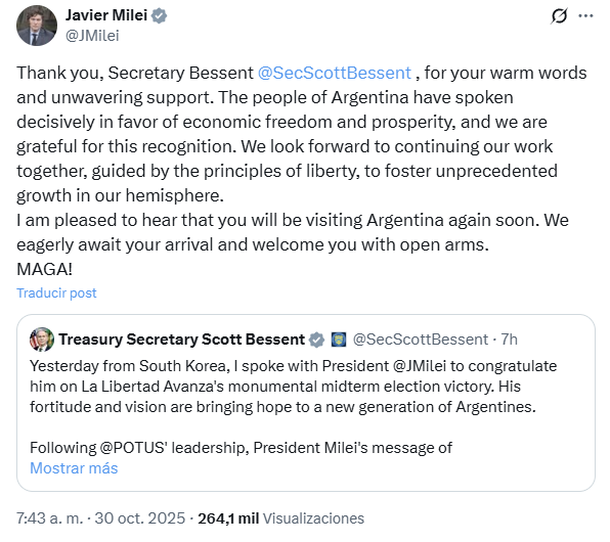This screenshot has width=610, height=542.
Task: Open the @SecScottBessent mention in main post
Action: click(x=334, y=73)
